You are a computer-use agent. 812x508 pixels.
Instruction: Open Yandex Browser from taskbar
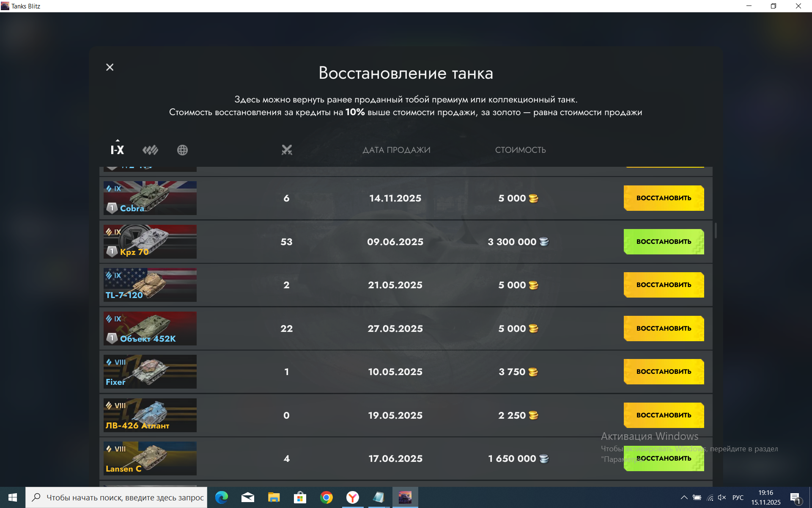click(352, 497)
